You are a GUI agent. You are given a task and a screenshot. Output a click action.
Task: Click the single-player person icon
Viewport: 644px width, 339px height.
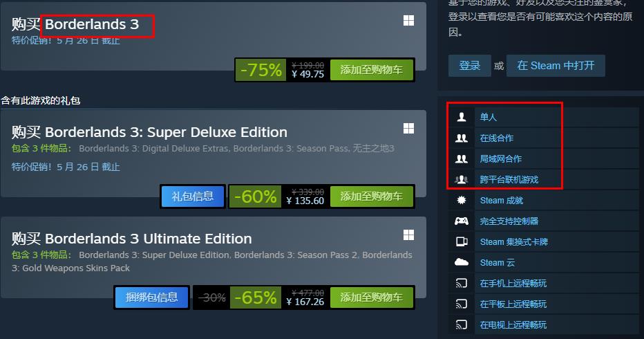pos(461,117)
